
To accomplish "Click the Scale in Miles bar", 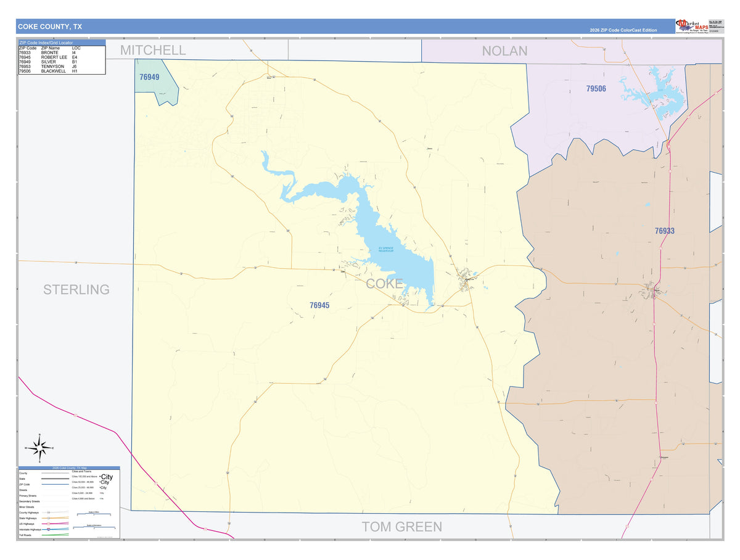I will 94,514.
